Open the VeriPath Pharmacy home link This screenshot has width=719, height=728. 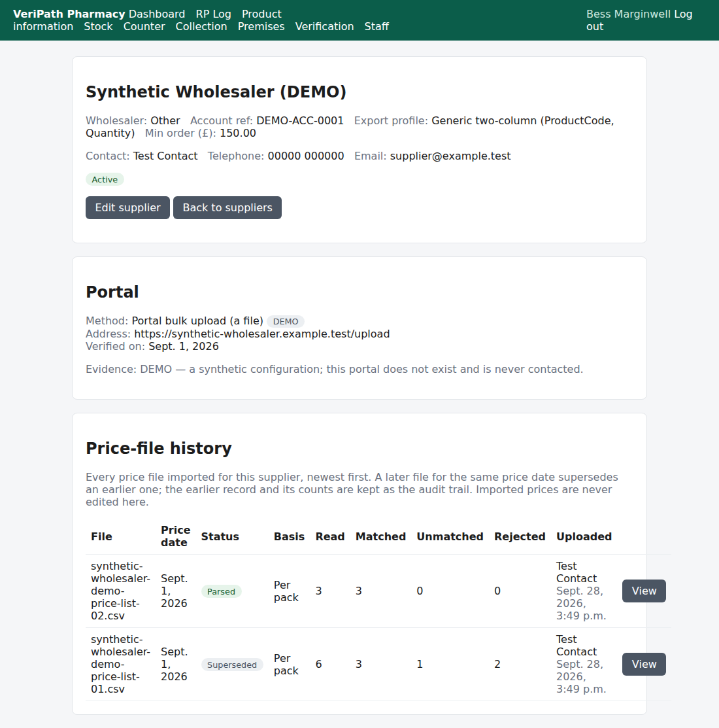(x=69, y=14)
